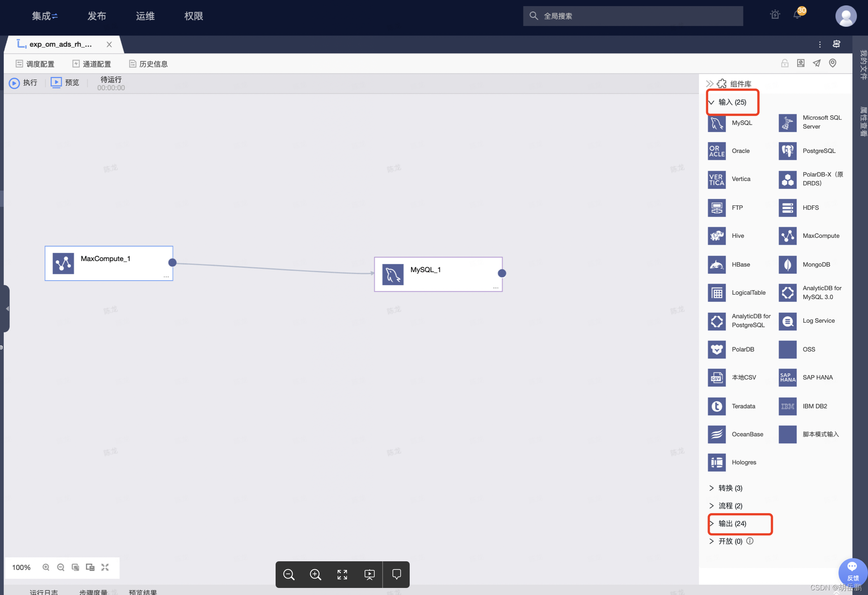Click the MongoDB component icon

[787, 265]
